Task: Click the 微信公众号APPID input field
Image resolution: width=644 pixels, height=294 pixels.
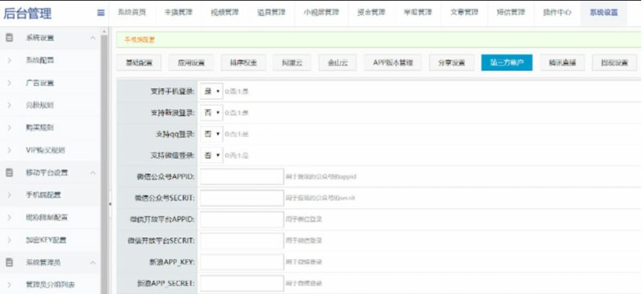Action: point(241,176)
